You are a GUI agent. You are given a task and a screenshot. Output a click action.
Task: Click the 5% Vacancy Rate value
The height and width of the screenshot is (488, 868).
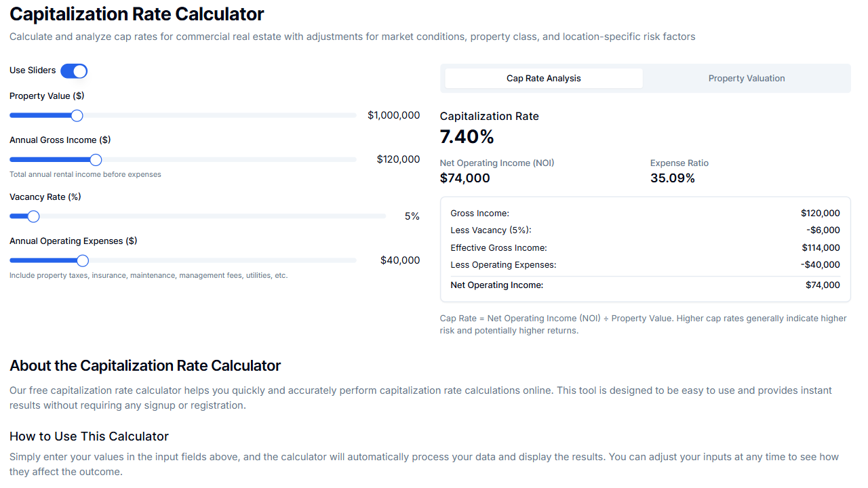click(x=412, y=216)
